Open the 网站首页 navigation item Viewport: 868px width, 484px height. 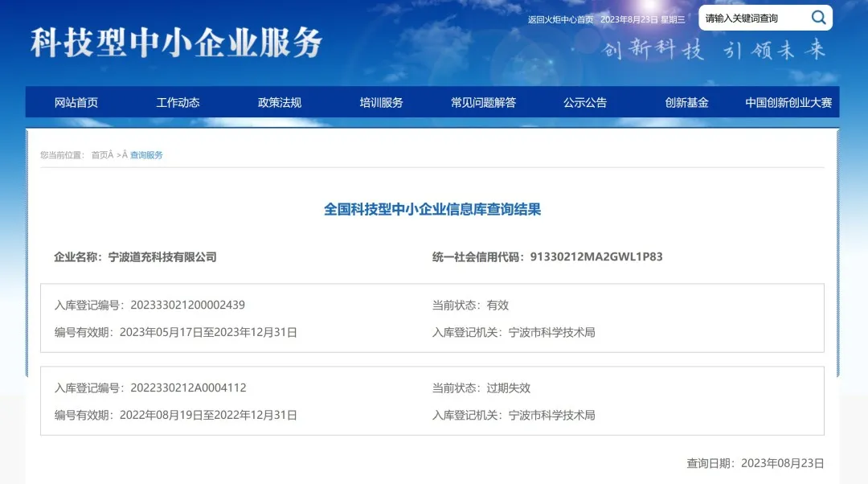(x=76, y=102)
